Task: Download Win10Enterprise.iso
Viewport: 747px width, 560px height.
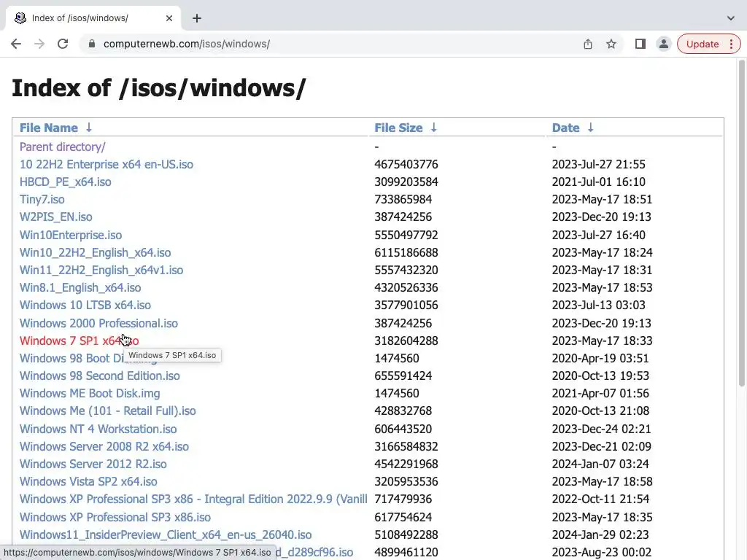Action: [71, 236]
